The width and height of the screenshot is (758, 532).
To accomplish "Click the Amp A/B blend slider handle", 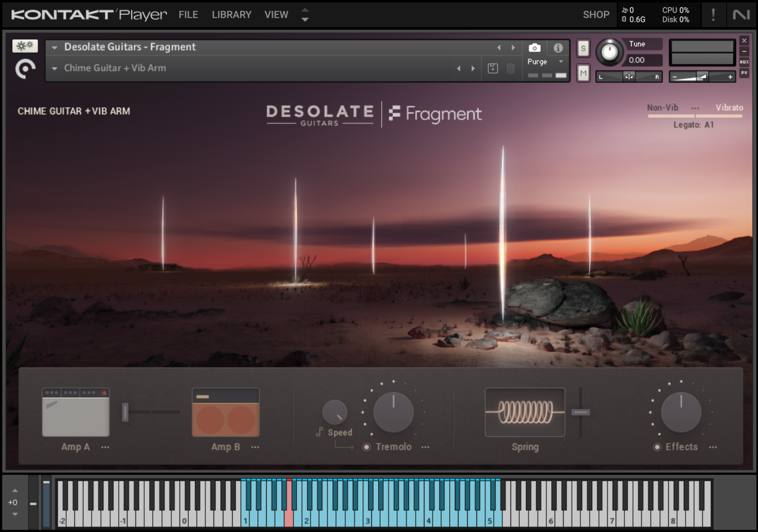I will 126,412.
